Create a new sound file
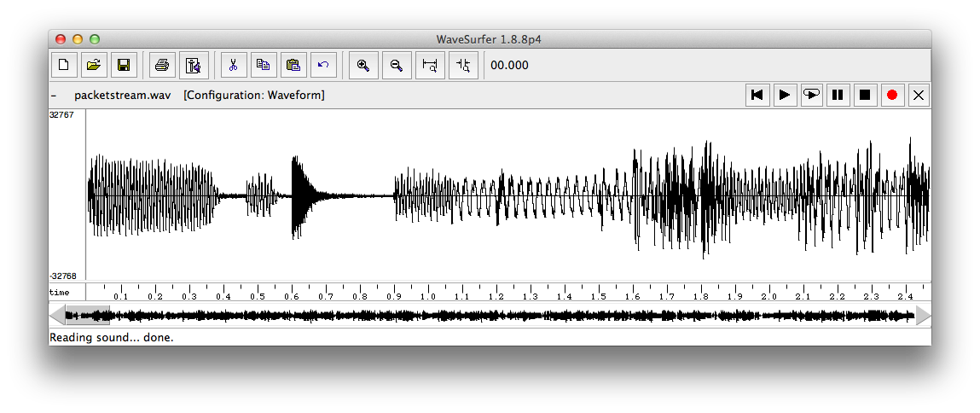 click(x=64, y=65)
